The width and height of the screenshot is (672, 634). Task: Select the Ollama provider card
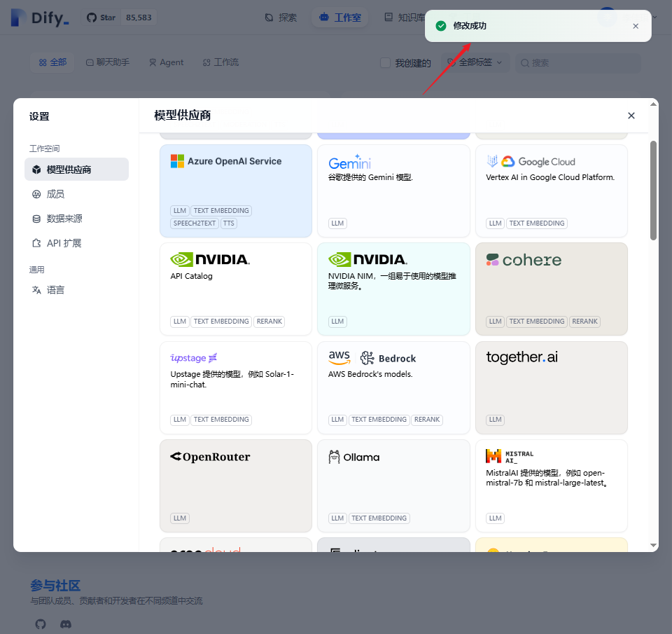(393, 486)
